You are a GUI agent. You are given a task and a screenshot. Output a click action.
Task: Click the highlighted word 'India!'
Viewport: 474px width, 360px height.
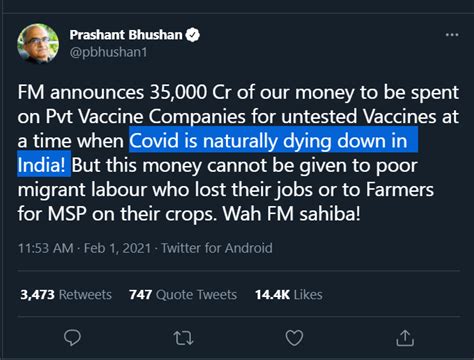coord(41,165)
